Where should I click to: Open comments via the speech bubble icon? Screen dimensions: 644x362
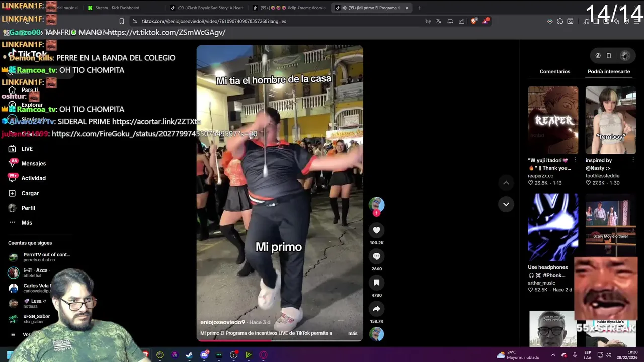click(x=376, y=256)
